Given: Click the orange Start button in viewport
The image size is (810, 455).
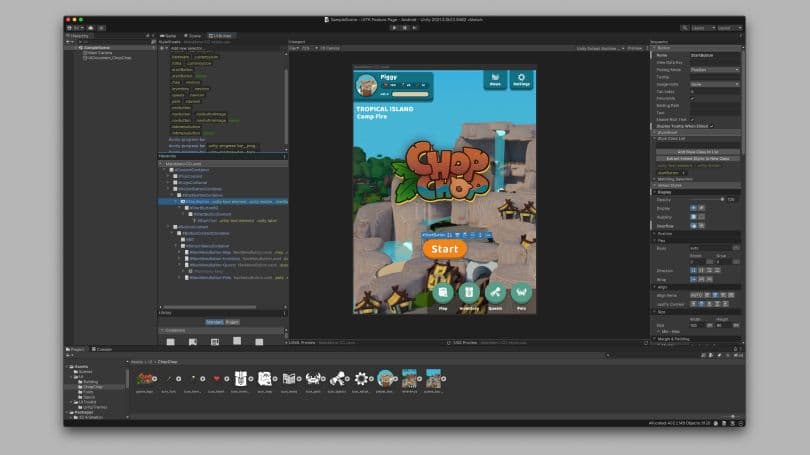Looking at the screenshot, I should [445, 249].
